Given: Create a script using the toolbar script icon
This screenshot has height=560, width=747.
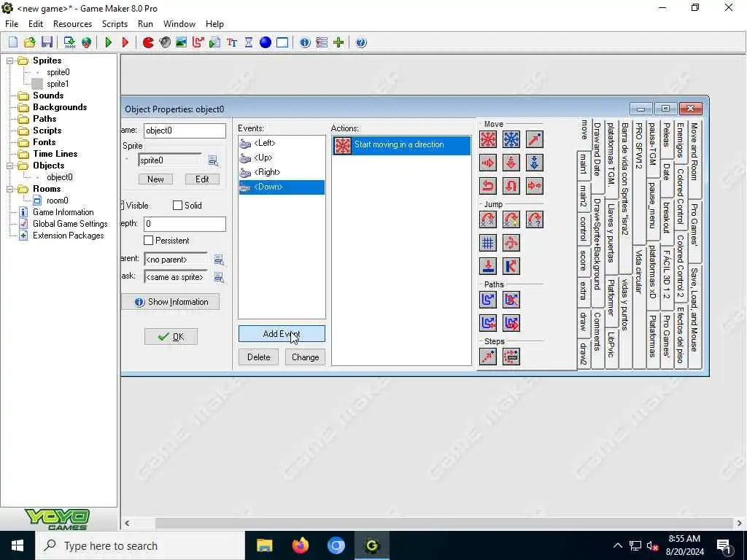Looking at the screenshot, I should (x=215, y=42).
